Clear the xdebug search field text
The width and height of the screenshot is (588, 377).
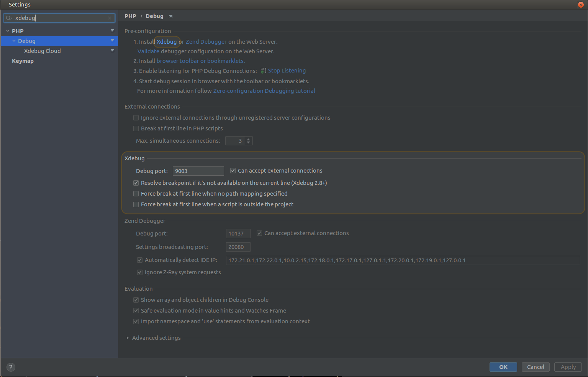click(110, 18)
